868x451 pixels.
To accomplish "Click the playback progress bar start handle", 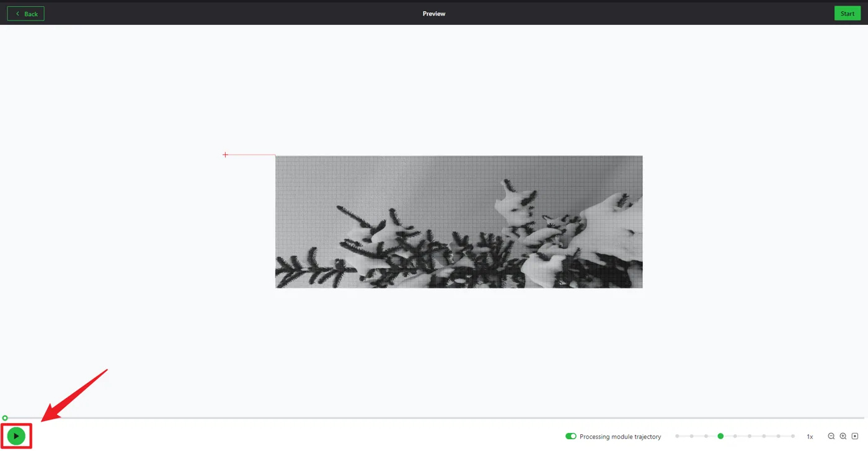I will 5,418.
